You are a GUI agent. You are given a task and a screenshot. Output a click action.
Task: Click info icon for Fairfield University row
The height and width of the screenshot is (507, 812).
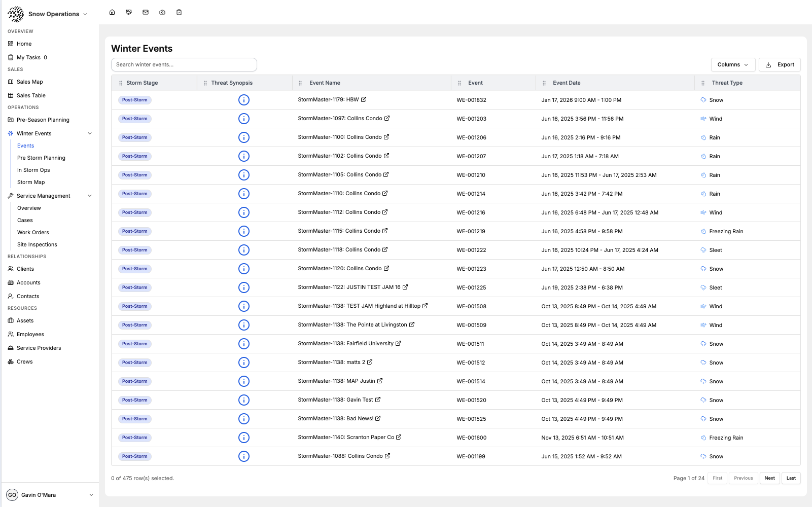(x=244, y=344)
